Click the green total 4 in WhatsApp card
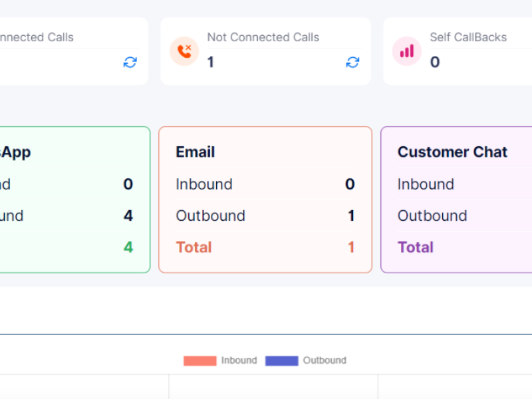The height and width of the screenshot is (399, 532). [128, 247]
